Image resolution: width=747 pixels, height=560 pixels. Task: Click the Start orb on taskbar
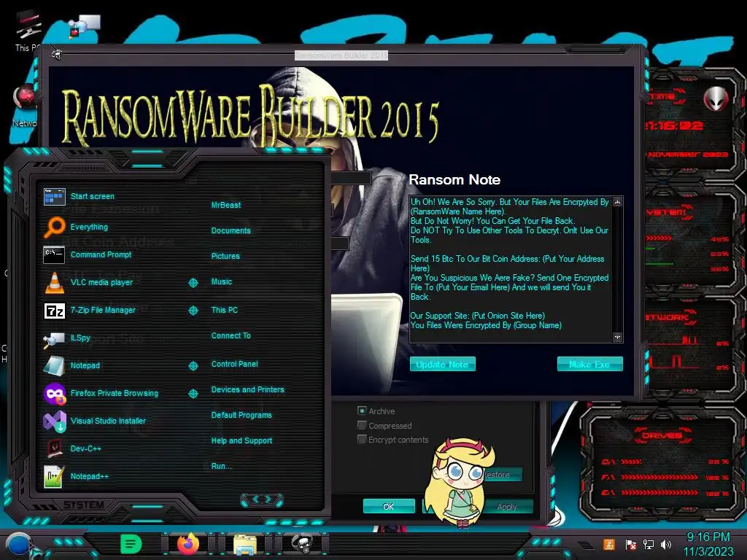click(x=19, y=545)
